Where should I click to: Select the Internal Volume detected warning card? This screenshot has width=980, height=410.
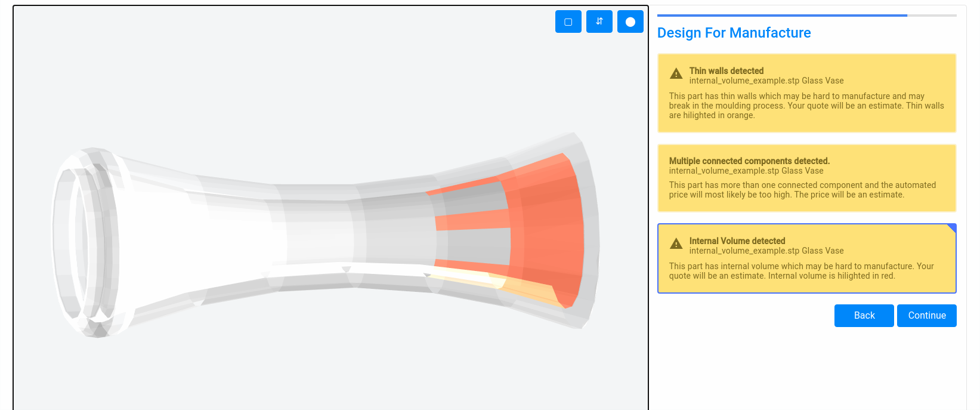(806, 258)
